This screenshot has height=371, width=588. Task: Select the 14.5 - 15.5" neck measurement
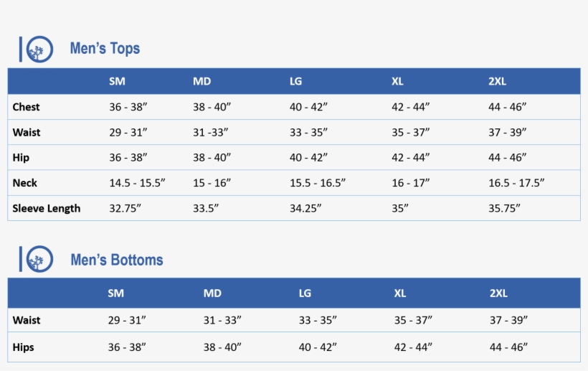(137, 183)
